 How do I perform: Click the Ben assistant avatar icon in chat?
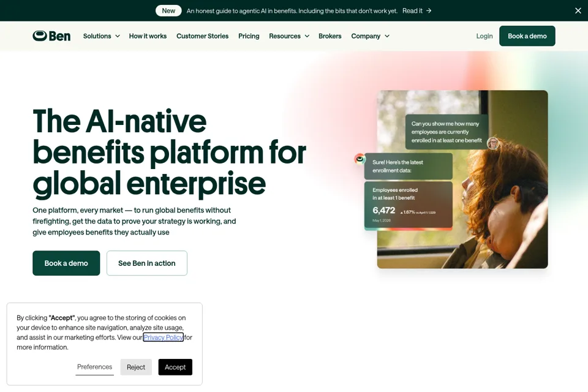(x=360, y=159)
